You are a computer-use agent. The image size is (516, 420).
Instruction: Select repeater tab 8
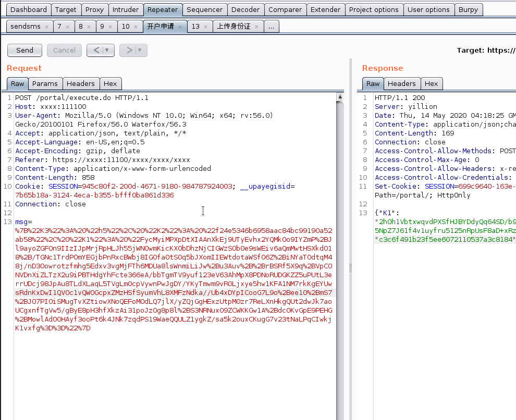point(81,26)
